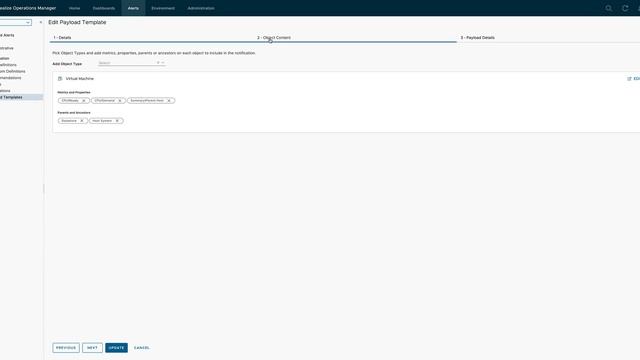Screen dimensions: 640x360
Task: Open the Add Object Type select dropdown
Action: click(131, 63)
